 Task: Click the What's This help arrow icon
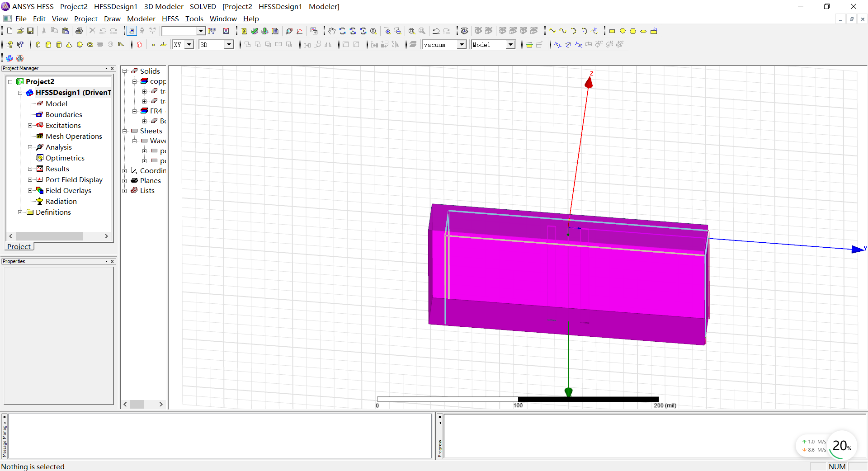click(x=20, y=44)
